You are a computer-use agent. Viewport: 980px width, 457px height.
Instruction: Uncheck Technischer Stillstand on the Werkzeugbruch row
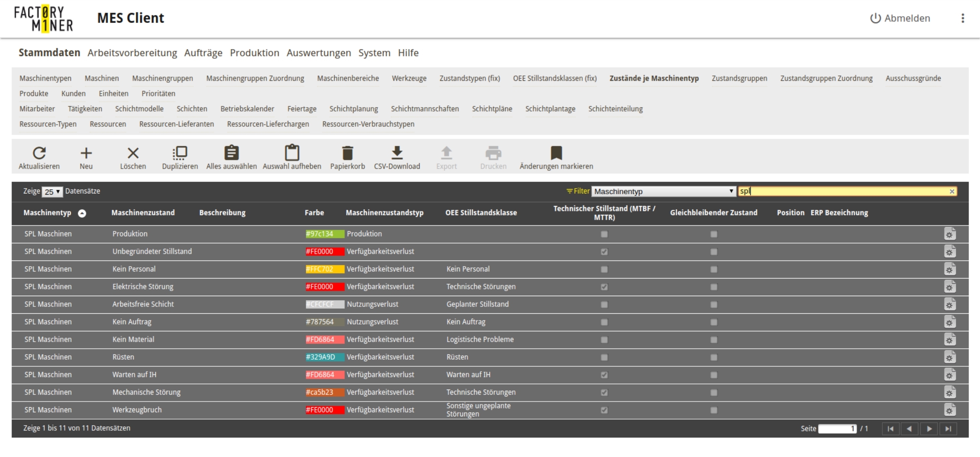604,410
